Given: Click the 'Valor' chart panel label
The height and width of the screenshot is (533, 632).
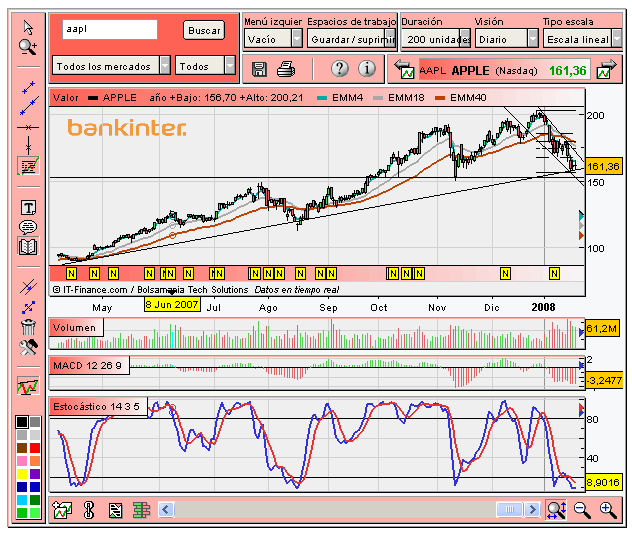Looking at the screenshot, I should [66, 98].
